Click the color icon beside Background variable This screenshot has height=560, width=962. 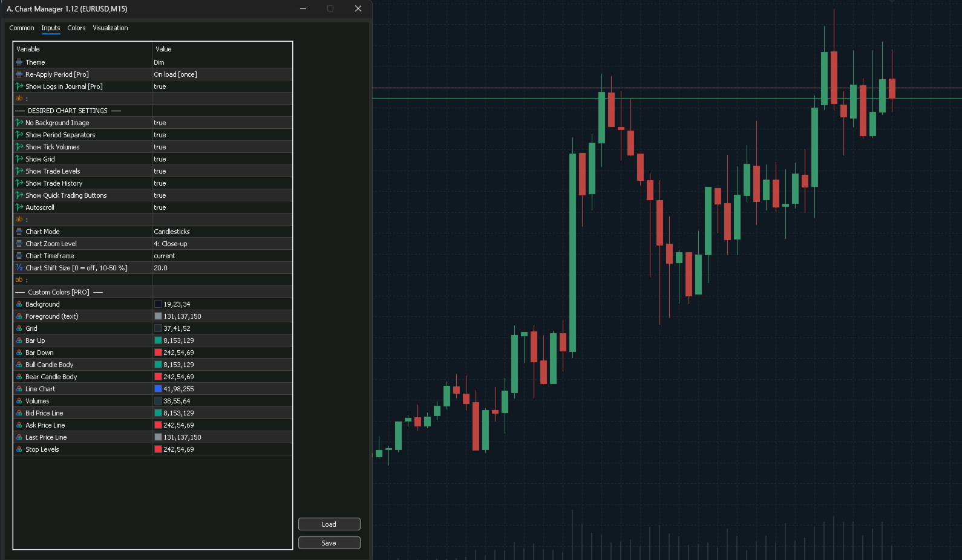tap(19, 304)
